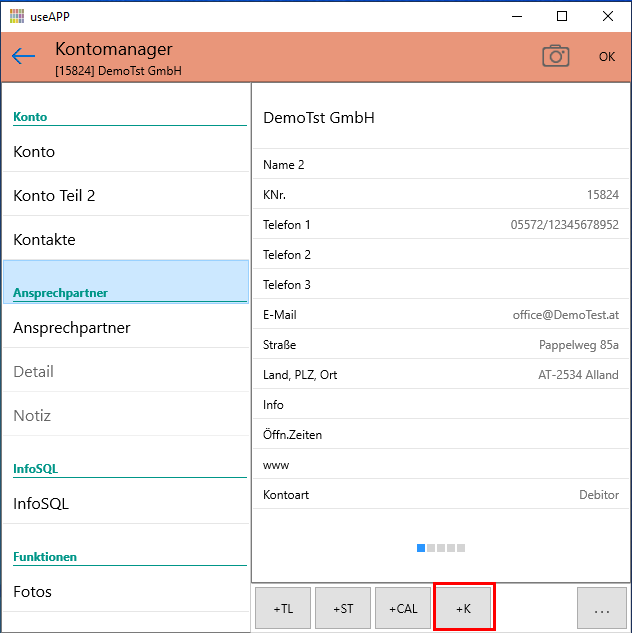The image size is (632, 633).
Task: Click the +TL button
Action: 283,608
